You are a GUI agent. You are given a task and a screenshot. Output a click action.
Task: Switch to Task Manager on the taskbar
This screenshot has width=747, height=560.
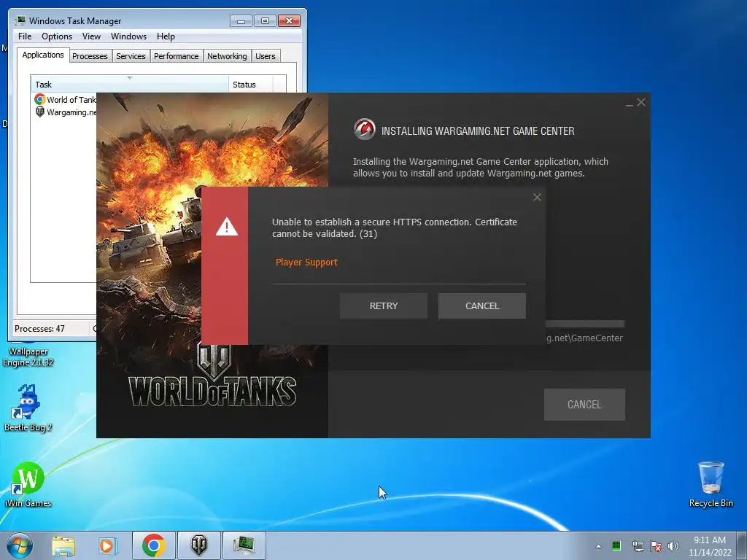pyautogui.click(x=244, y=545)
